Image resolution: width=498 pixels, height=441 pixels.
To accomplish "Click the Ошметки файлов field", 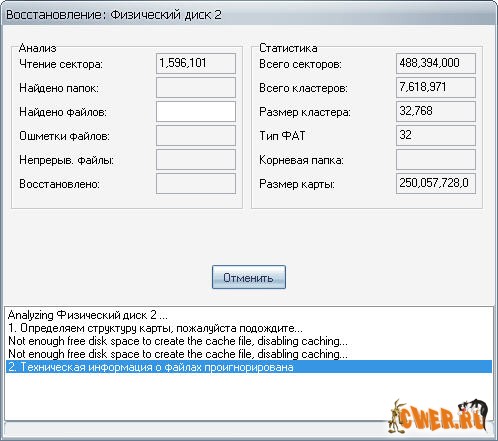I will point(196,135).
